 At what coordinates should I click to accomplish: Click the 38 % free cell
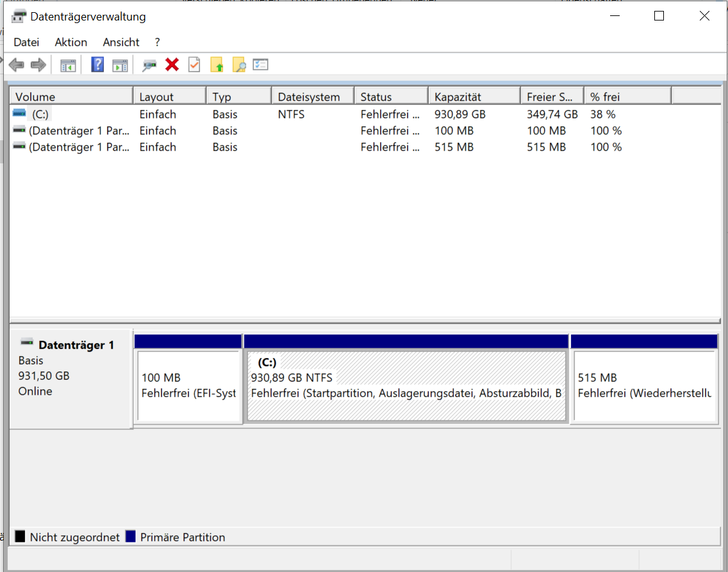coord(602,114)
